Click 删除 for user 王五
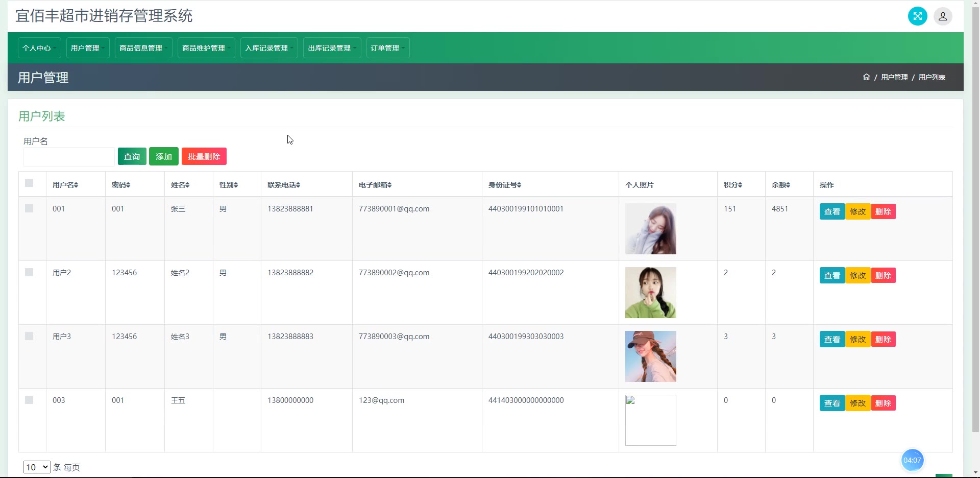This screenshot has width=980, height=478. (884, 403)
